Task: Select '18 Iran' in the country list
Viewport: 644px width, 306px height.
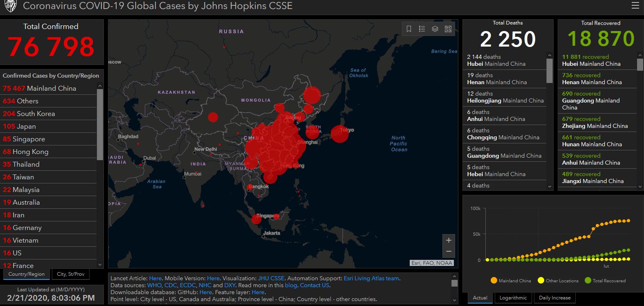Action: point(49,215)
